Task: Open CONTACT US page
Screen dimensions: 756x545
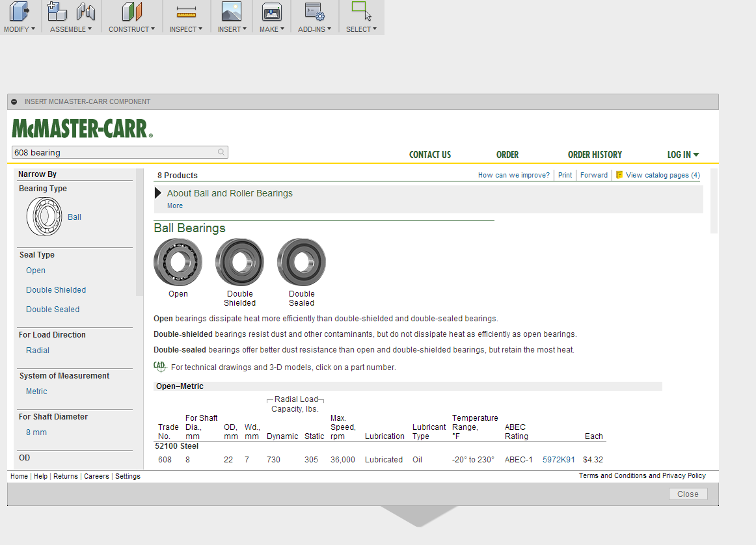Action: (430, 155)
